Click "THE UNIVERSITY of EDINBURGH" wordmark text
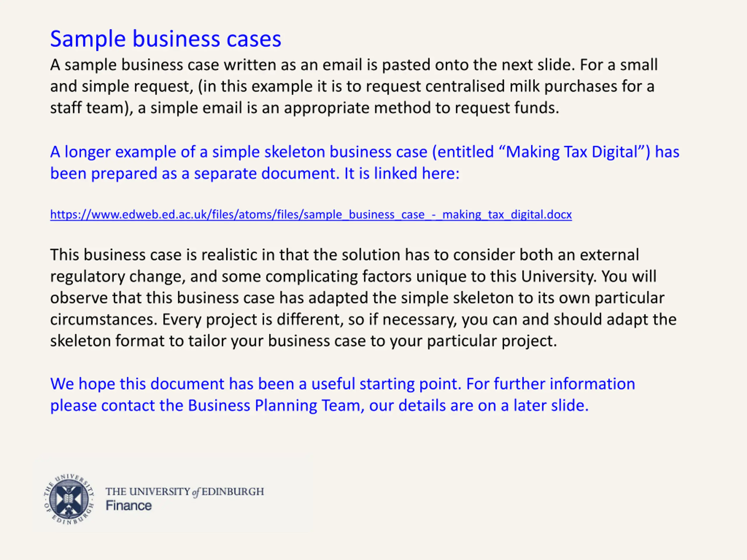 pyautogui.click(x=185, y=491)
